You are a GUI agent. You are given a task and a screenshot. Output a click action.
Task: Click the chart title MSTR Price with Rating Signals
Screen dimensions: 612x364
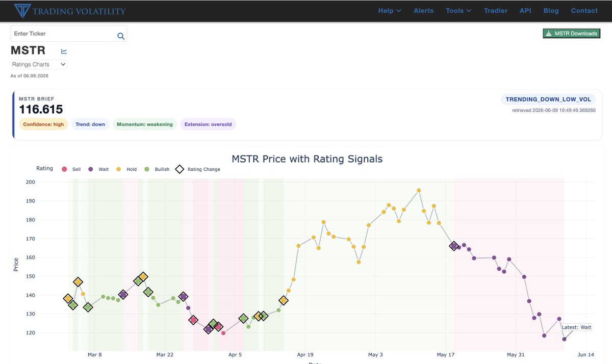tap(307, 159)
